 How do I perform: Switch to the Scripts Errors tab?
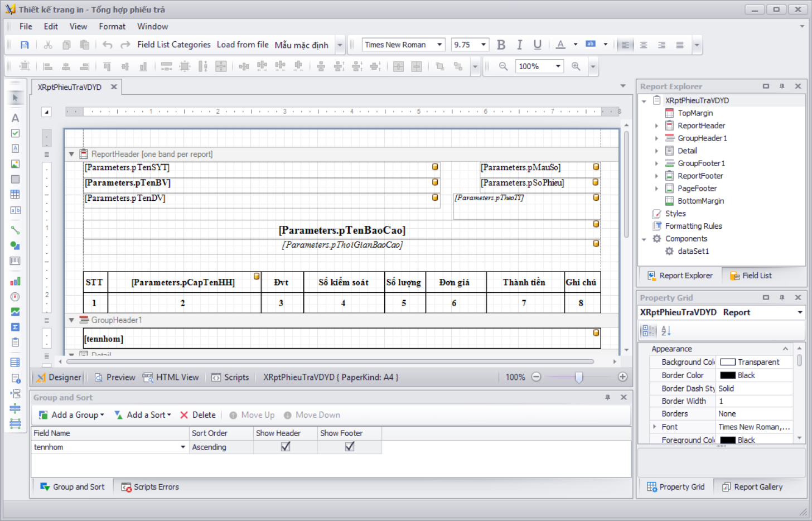click(150, 487)
